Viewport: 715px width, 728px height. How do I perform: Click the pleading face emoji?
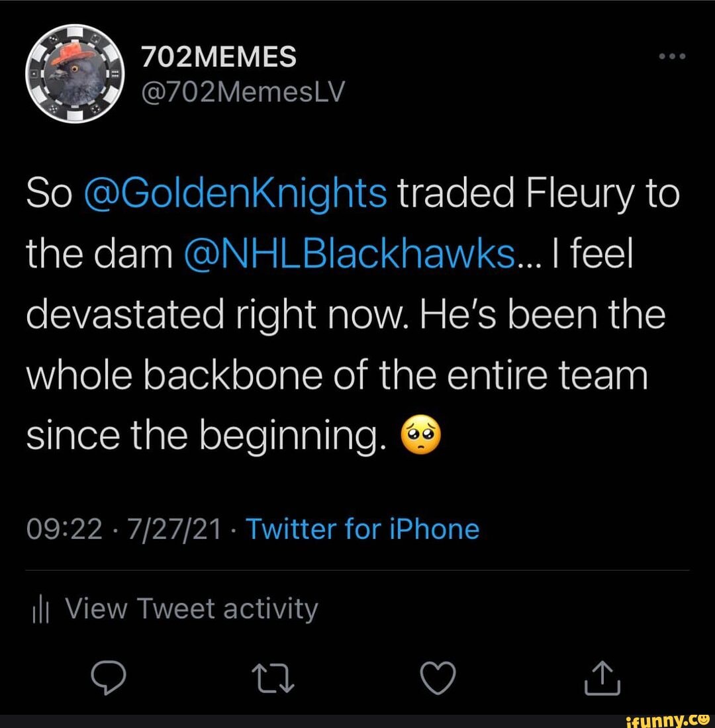tap(420, 435)
